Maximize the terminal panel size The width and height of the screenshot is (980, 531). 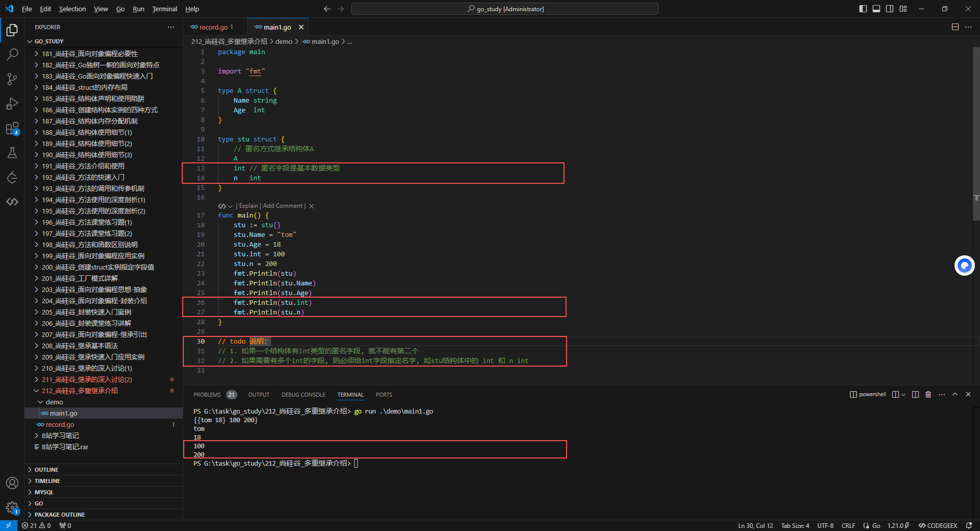click(x=955, y=395)
